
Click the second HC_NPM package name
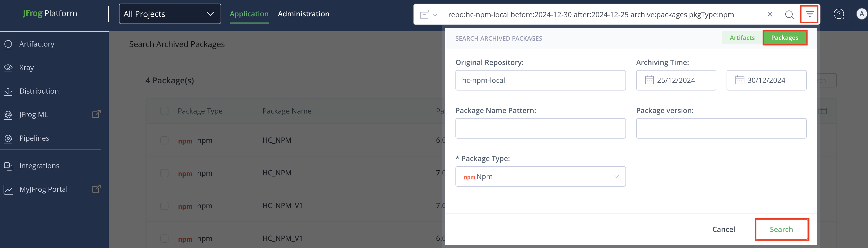(x=277, y=173)
